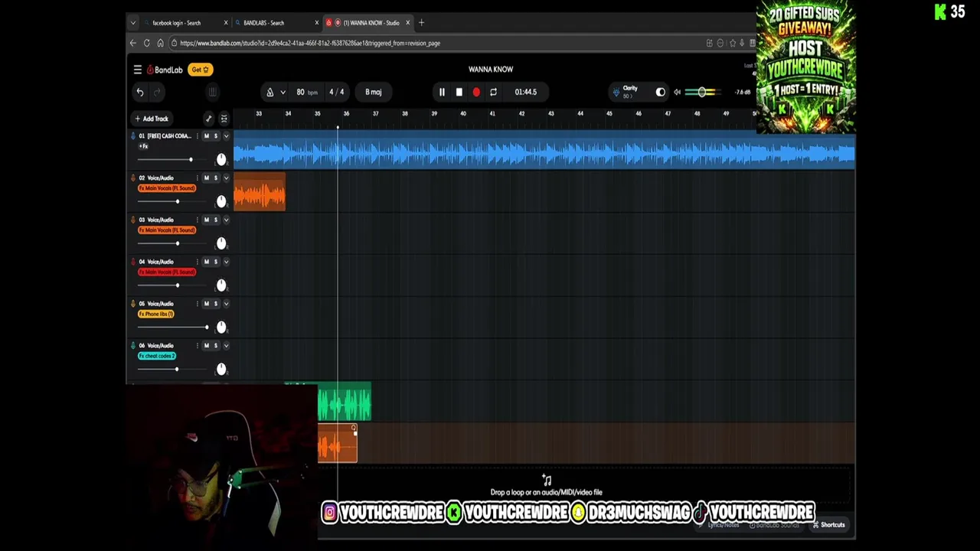Open track 04 red Main Vocals Fx
Image resolution: width=980 pixels, height=551 pixels.
[x=167, y=272]
